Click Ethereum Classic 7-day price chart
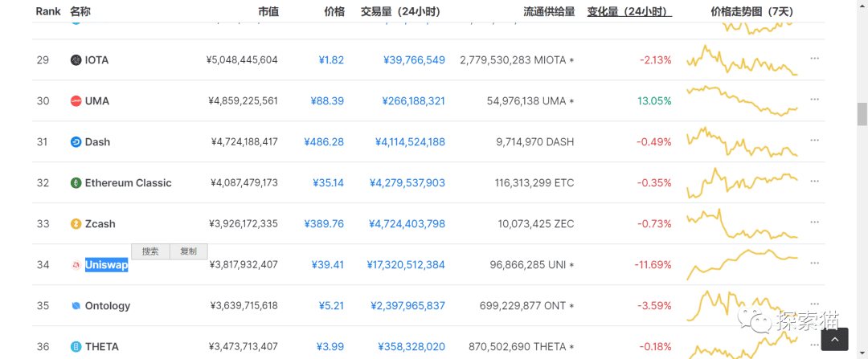Image resolution: width=868 pixels, height=359 pixels. click(742, 182)
